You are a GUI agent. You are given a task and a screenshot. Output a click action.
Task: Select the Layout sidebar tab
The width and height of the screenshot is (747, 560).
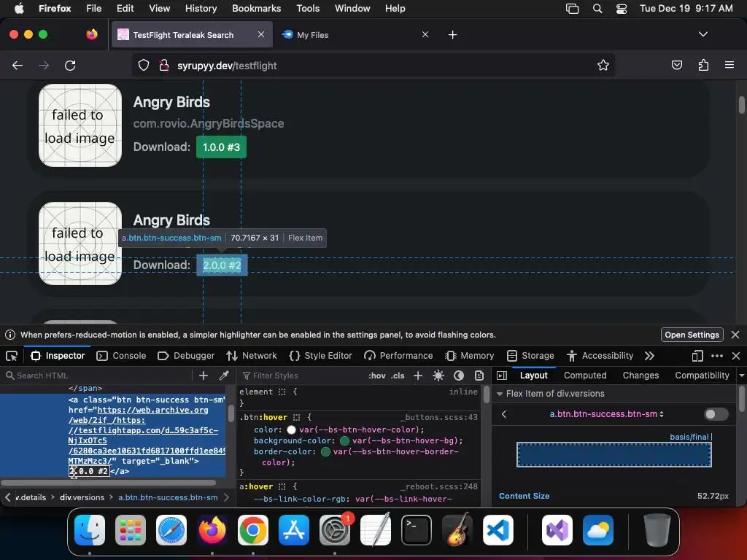pos(533,376)
